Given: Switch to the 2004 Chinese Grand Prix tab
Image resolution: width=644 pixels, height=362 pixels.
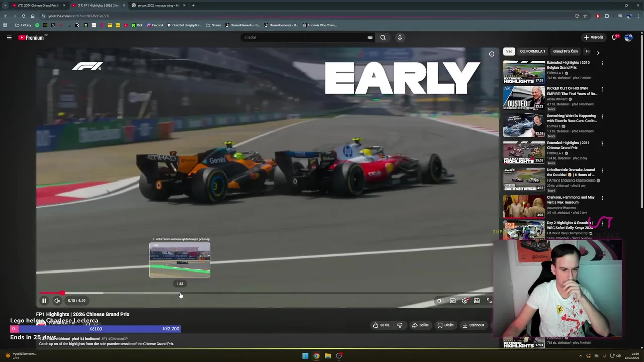Looking at the screenshot, I should point(39,5).
